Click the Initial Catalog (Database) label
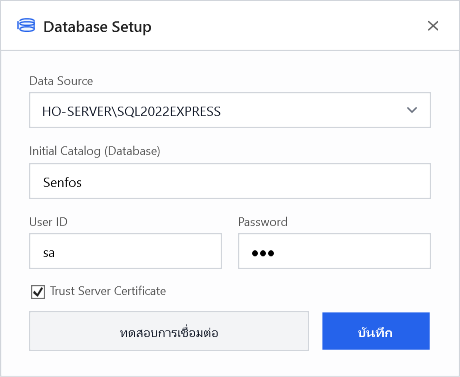Image resolution: width=460 pixels, height=377 pixels. pos(95,151)
